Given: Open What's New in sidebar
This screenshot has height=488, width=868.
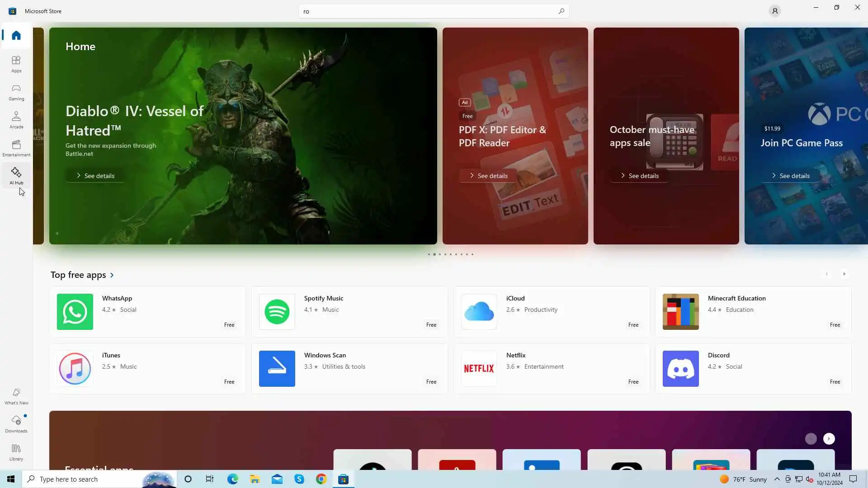Looking at the screenshot, I should [16, 396].
